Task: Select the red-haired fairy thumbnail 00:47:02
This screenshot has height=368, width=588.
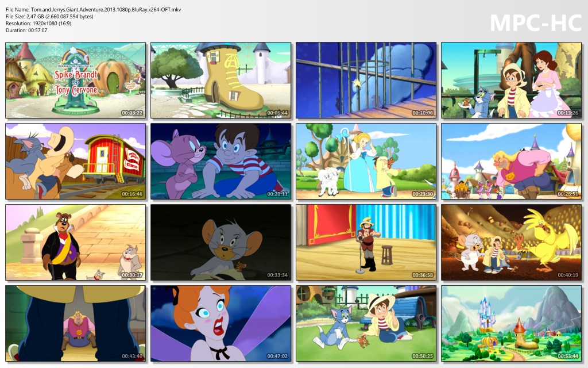Action: click(221, 324)
